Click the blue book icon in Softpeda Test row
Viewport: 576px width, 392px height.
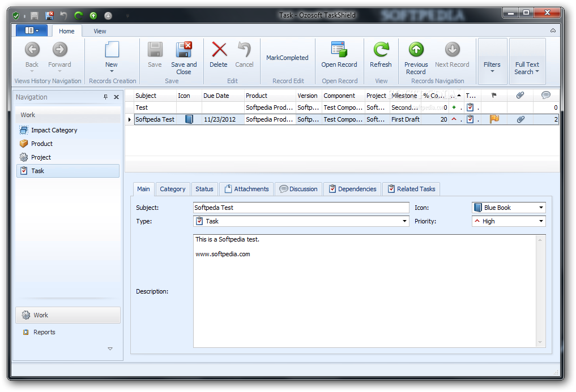[189, 119]
